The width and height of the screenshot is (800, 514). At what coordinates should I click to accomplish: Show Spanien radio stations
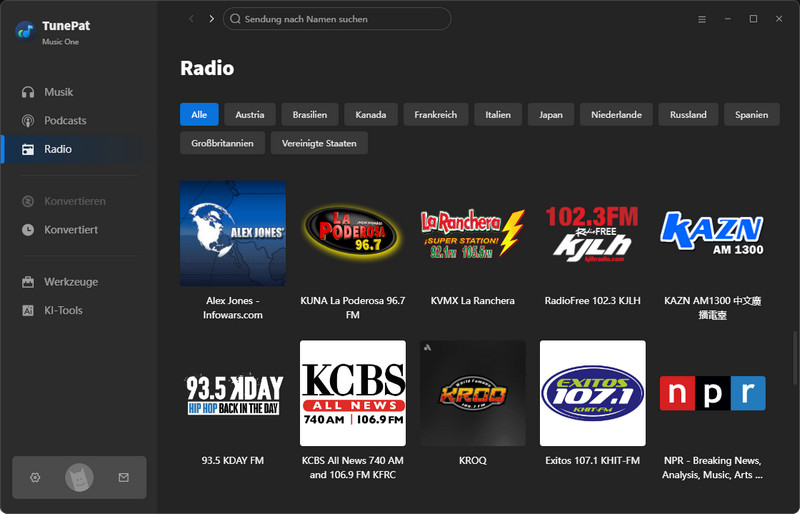click(x=752, y=114)
